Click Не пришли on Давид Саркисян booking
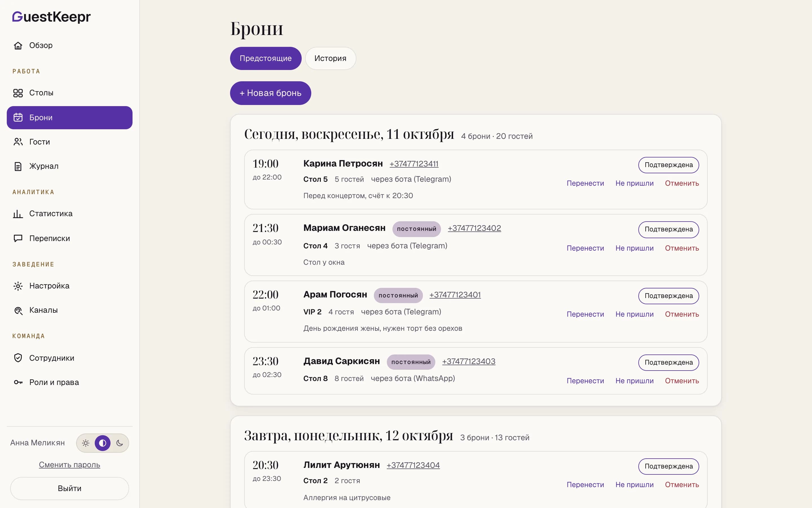The image size is (812, 508). coord(634,381)
